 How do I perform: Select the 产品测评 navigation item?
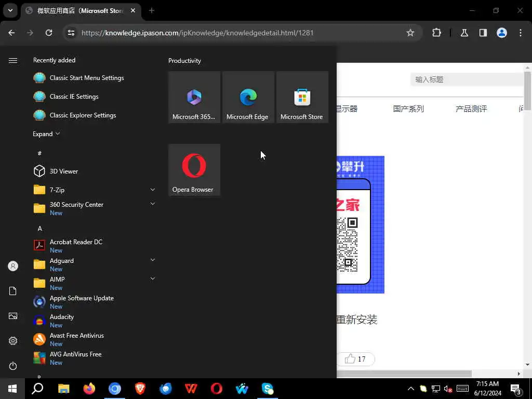point(471,109)
